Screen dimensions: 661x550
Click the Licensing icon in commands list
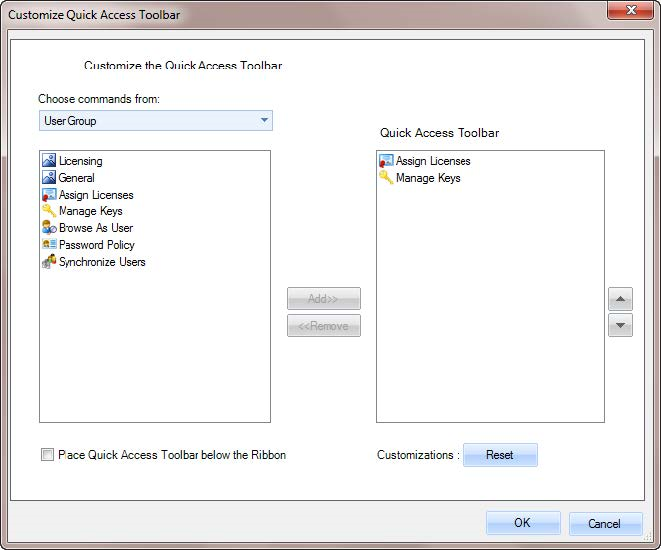(x=49, y=161)
